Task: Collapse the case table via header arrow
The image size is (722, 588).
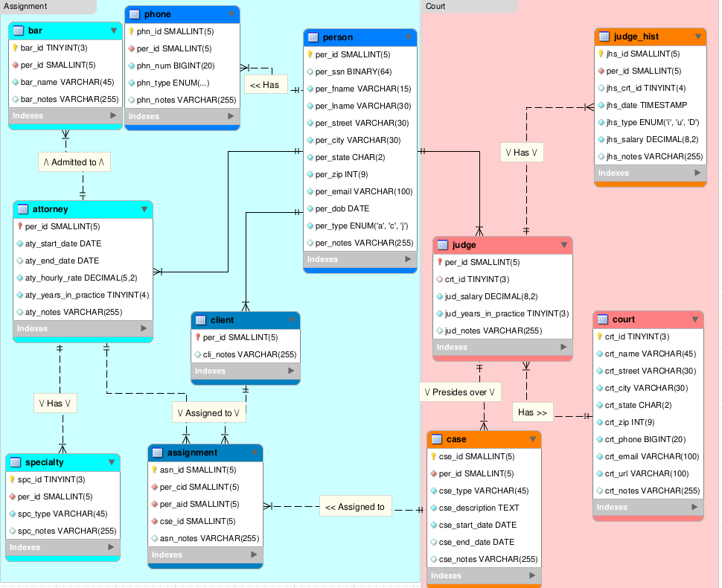Action: click(533, 439)
